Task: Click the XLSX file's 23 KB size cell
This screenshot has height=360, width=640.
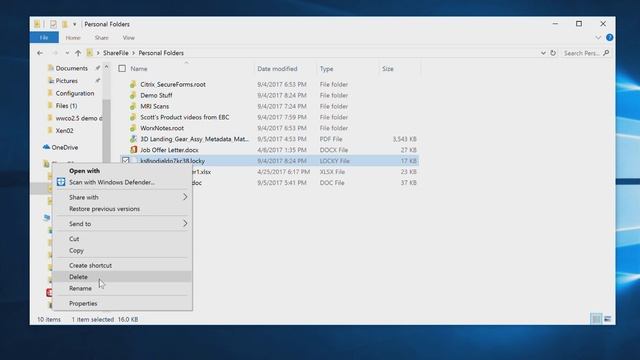Action: pyautogui.click(x=409, y=172)
